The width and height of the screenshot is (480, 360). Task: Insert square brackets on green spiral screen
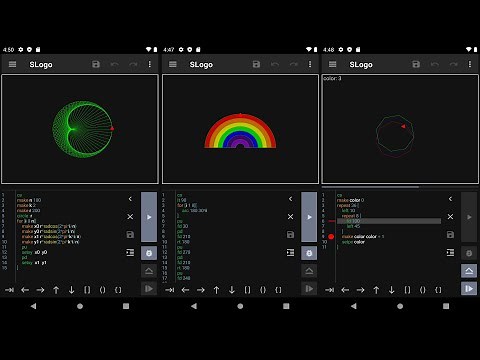tap(87, 290)
